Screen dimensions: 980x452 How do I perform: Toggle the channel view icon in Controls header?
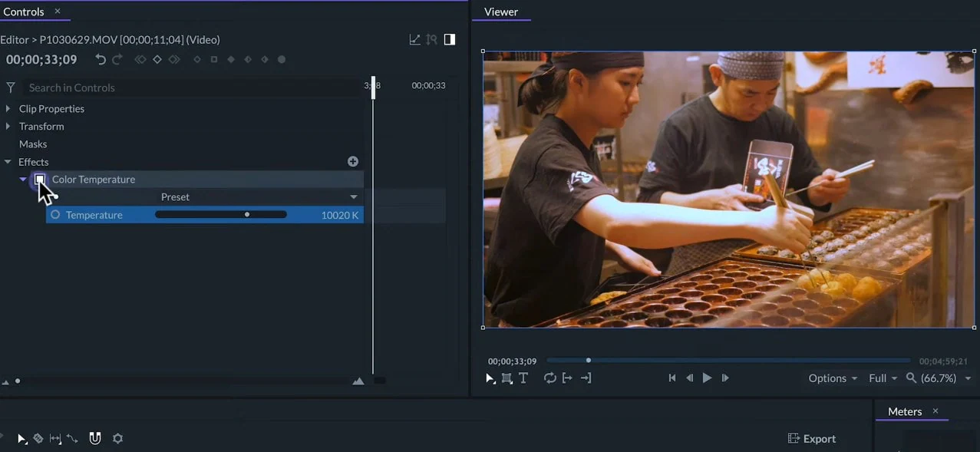pos(450,38)
